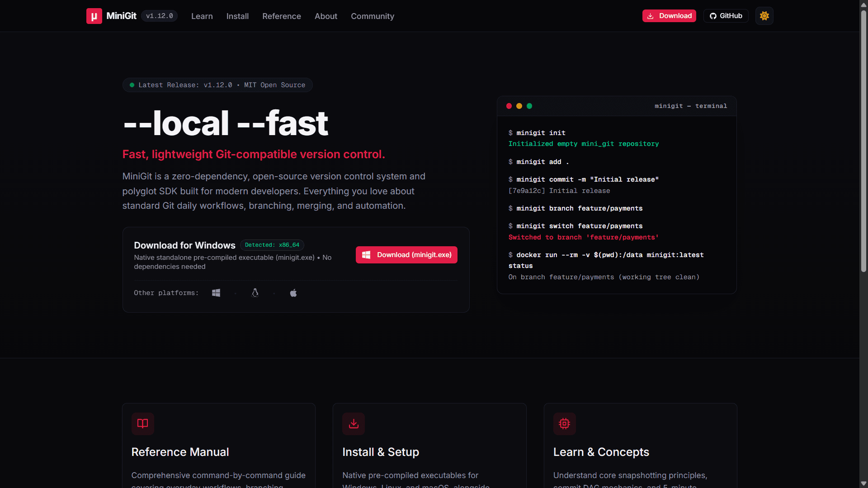Click 'On branch feature/payments' output line
868x488 pixels.
click(604, 277)
